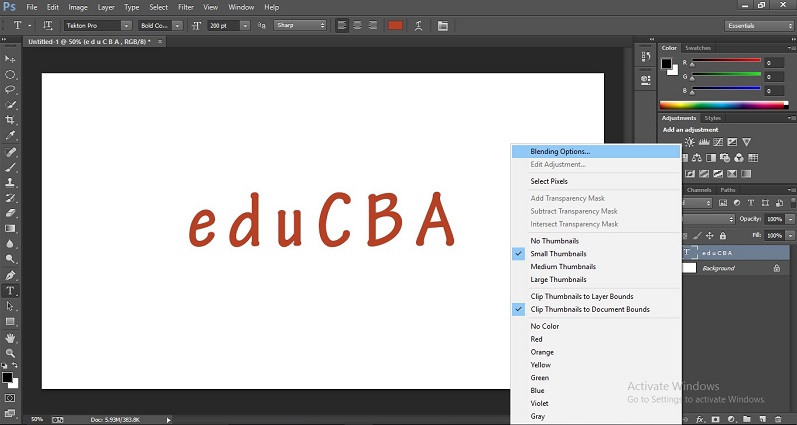Toggle Lock position for layer
Screen dimensions: 797x425
pos(710,236)
